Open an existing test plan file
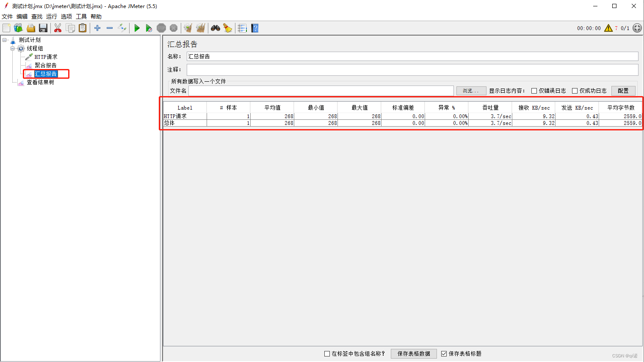This screenshot has width=644, height=362. pyautogui.click(x=30, y=28)
